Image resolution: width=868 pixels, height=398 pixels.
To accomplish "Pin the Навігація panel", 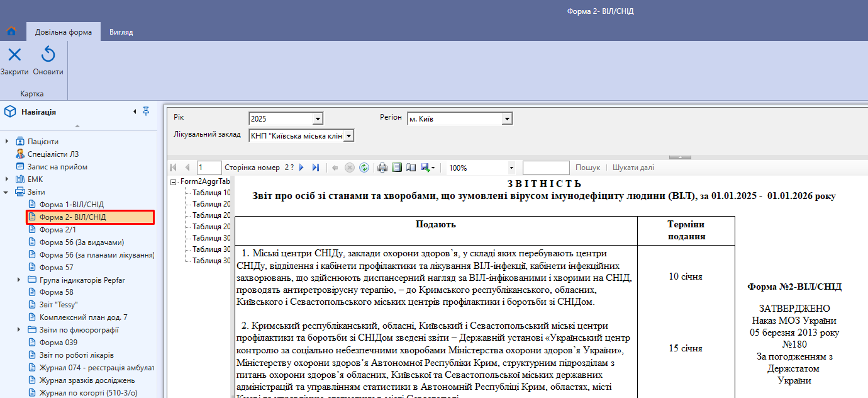I will coord(146,111).
